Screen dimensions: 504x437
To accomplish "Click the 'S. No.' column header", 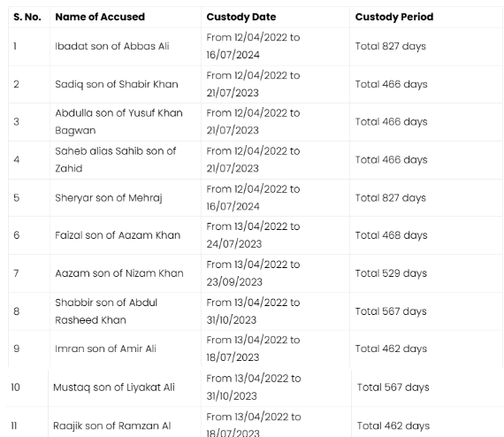I will coord(27,17).
